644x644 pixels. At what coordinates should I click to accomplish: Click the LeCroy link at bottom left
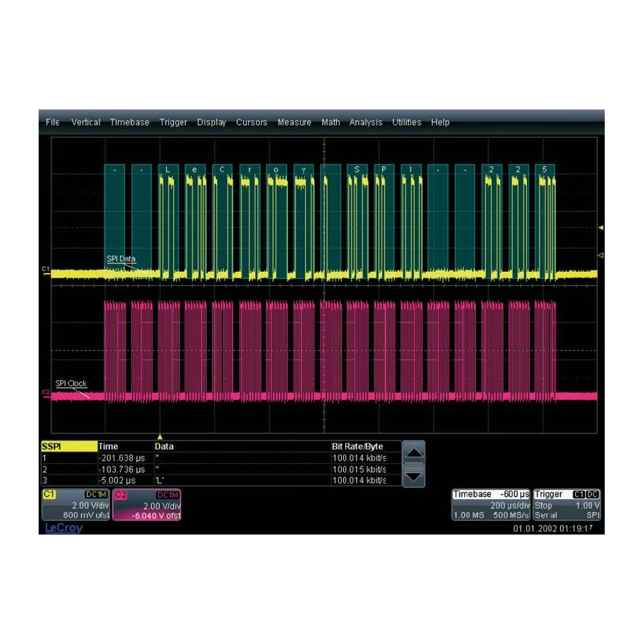64,528
